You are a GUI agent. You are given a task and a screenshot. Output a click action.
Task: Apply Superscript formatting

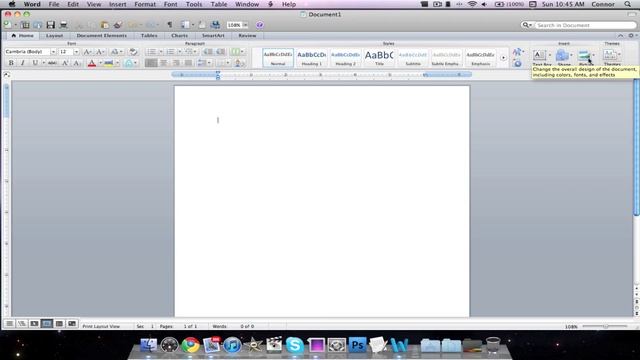tap(65, 63)
